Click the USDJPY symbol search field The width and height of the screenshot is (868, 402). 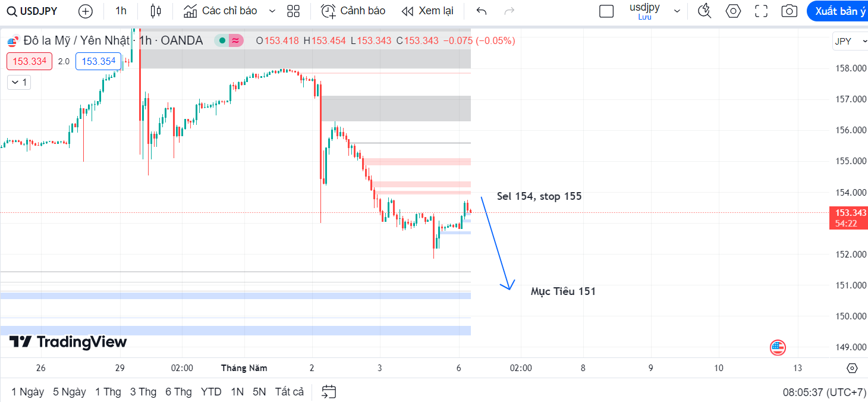(x=33, y=11)
